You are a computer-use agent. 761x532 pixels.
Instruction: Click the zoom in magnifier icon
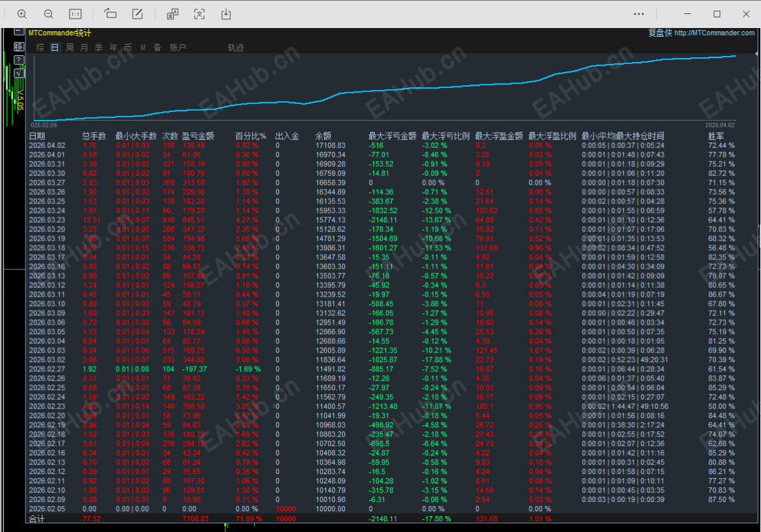coord(22,14)
